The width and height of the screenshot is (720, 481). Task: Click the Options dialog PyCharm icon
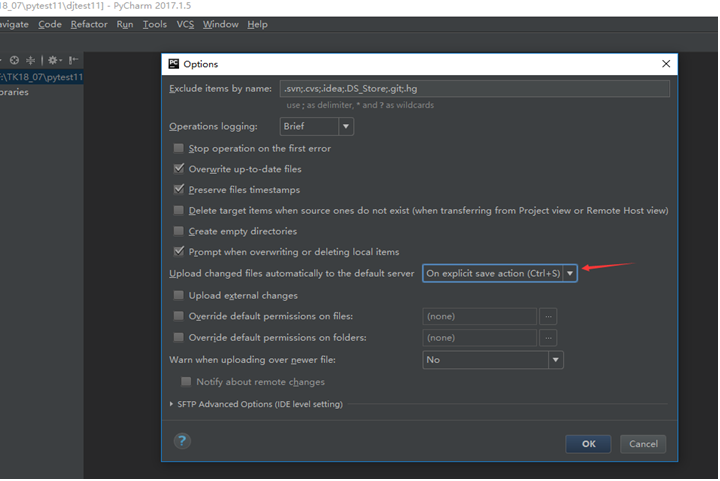pyautogui.click(x=174, y=64)
